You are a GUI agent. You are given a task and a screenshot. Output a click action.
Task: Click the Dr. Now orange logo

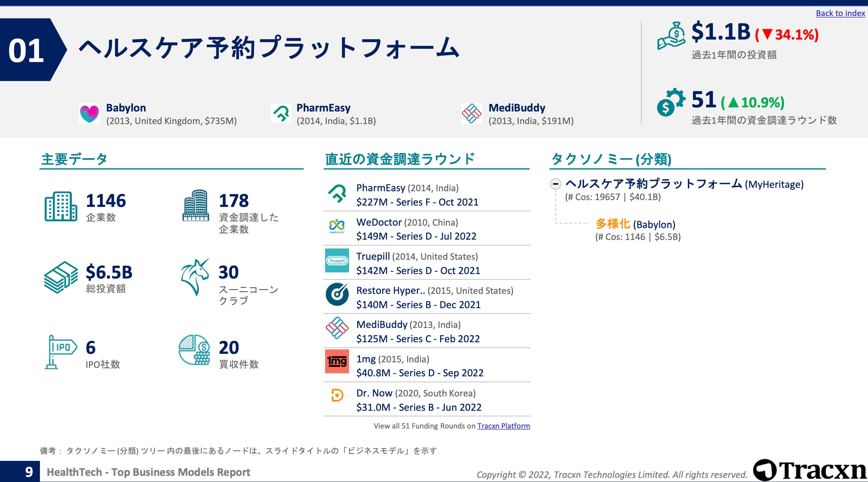(337, 395)
